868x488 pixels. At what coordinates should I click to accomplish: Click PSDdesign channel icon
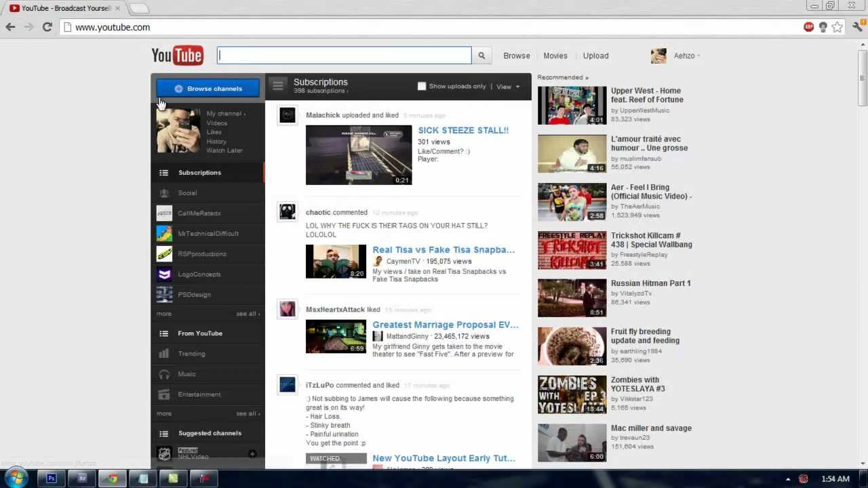click(x=164, y=295)
